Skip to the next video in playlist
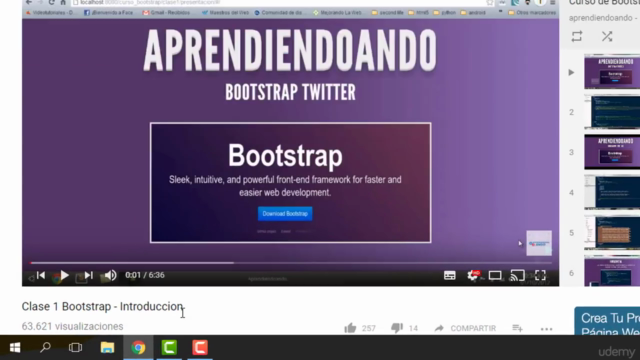Viewport: 640px width, 360px height. (x=89, y=276)
